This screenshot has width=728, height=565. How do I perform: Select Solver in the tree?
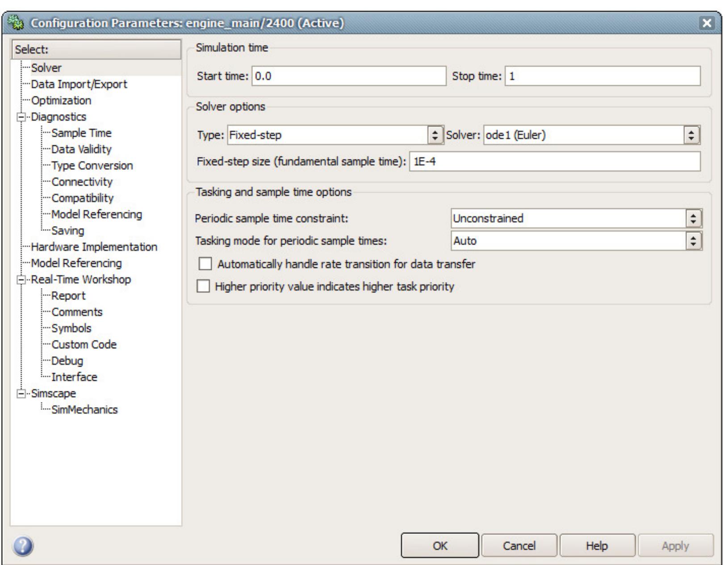46,68
